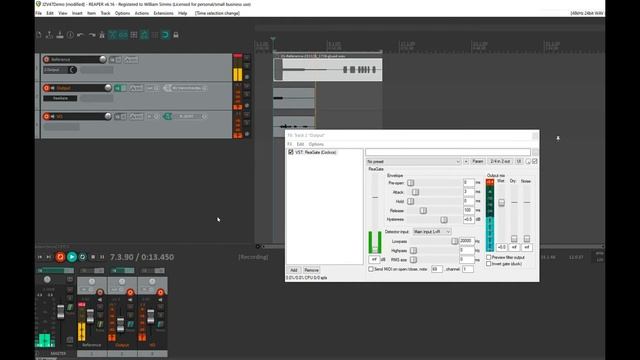Enable the Send MIDI on open/close checkbox
The height and width of the screenshot is (360, 640).
click(x=371, y=269)
